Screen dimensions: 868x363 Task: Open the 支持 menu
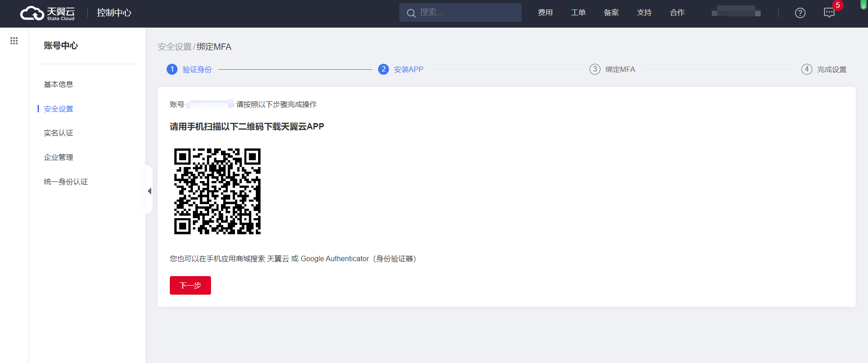point(644,13)
